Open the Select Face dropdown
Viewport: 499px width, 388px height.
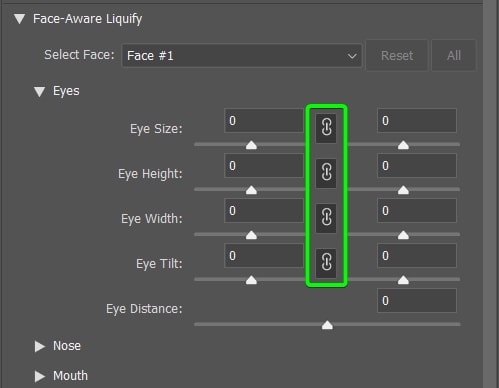(x=242, y=56)
